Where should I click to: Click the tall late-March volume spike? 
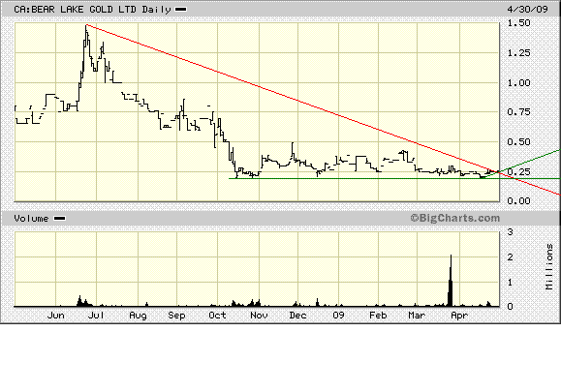pos(451,281)
